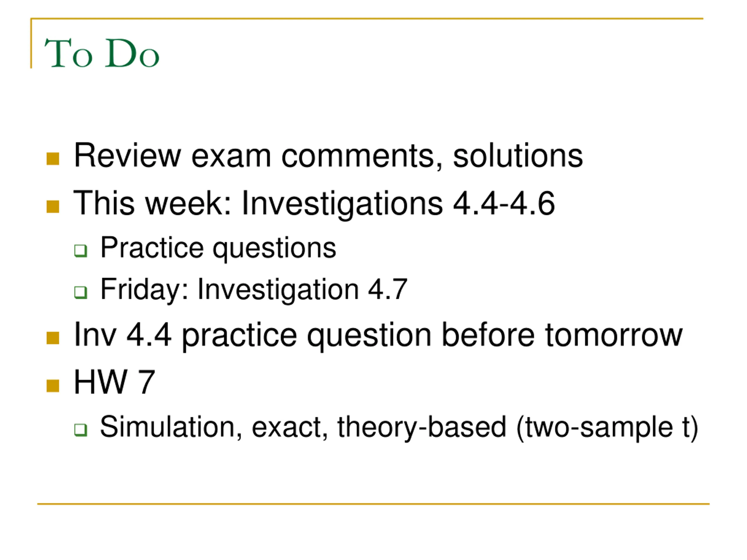Select the words Inv 4.4 practice question
Screen dimensions: 747x560
point(253,335)
